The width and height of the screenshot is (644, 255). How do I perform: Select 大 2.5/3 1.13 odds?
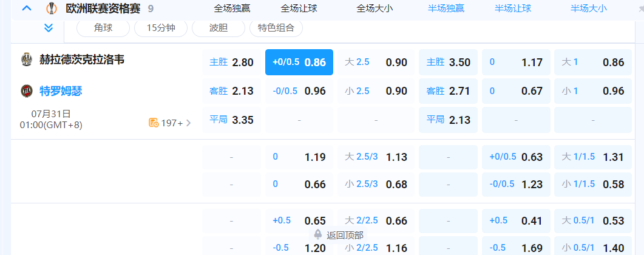pos(376,157)
